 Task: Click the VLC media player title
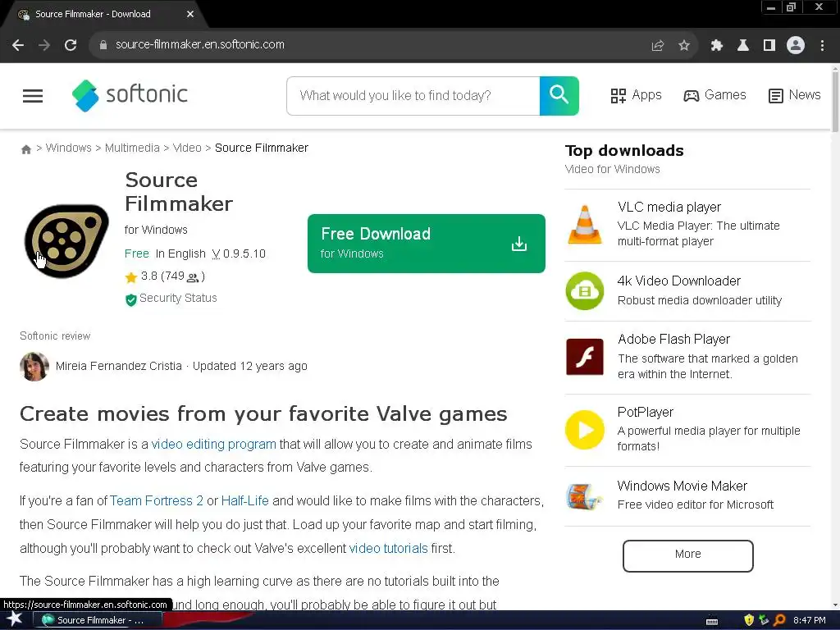click(669, 208)
